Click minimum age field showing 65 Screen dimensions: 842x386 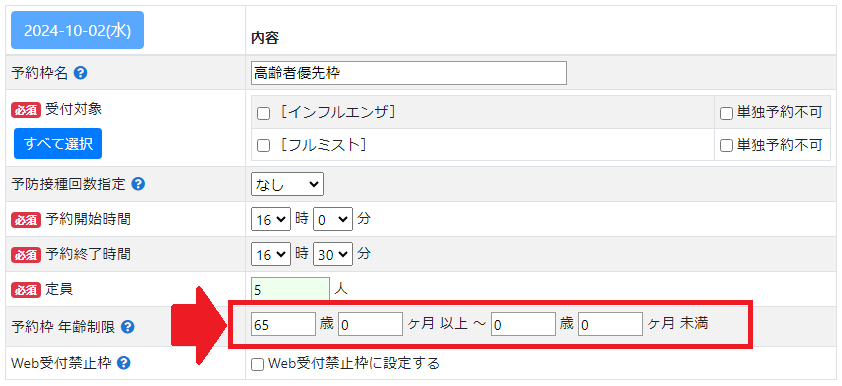click(x=284, y=324)
